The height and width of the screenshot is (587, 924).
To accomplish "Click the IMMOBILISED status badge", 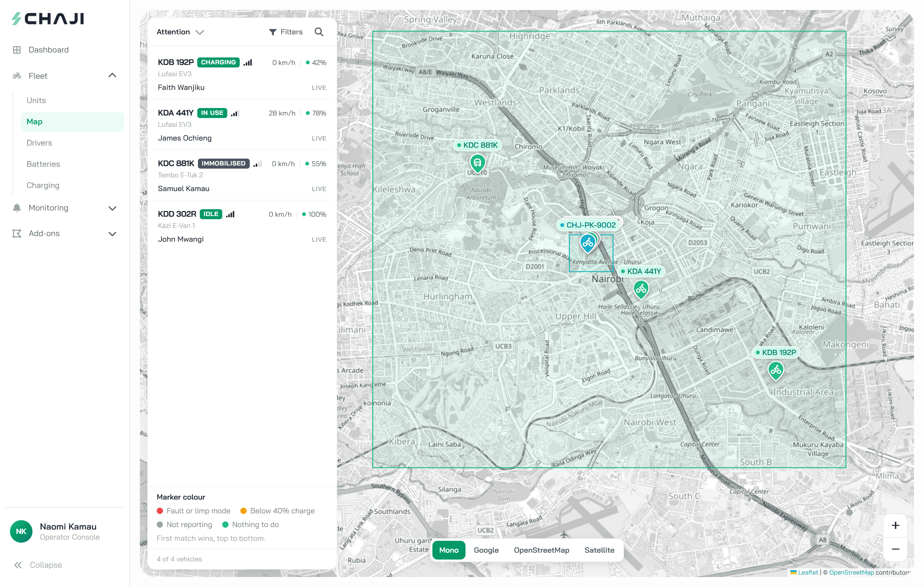I will tap(223, 164).
